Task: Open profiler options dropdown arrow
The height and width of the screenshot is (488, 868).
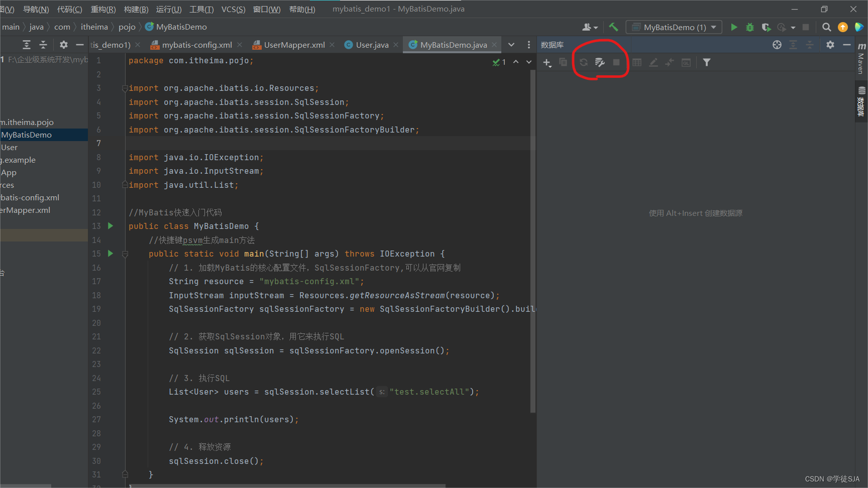Action: tap(793, 28)
